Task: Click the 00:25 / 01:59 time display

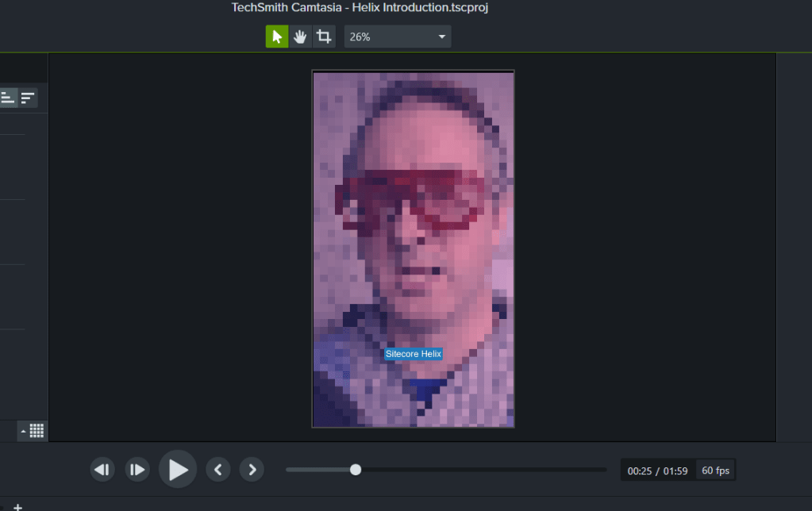Action: pyautogui.click(x=656, y=470)
